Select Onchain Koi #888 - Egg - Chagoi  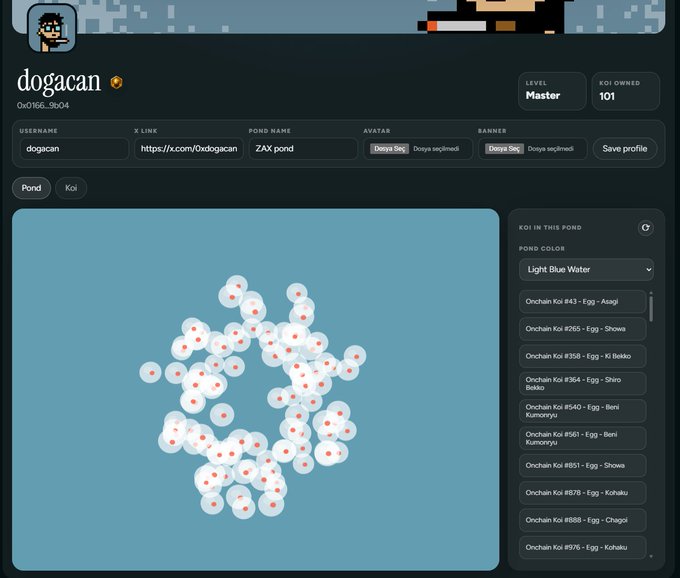pos(582,520)
